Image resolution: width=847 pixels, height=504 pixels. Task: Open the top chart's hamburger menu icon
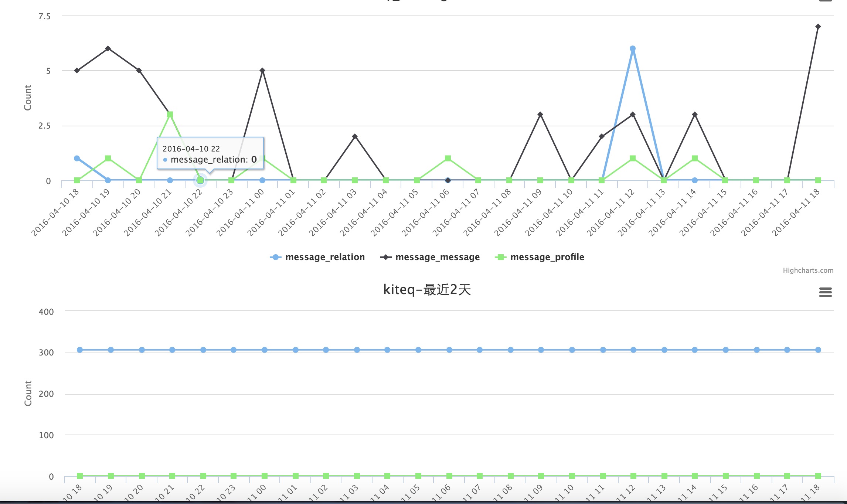pos(825,1)
